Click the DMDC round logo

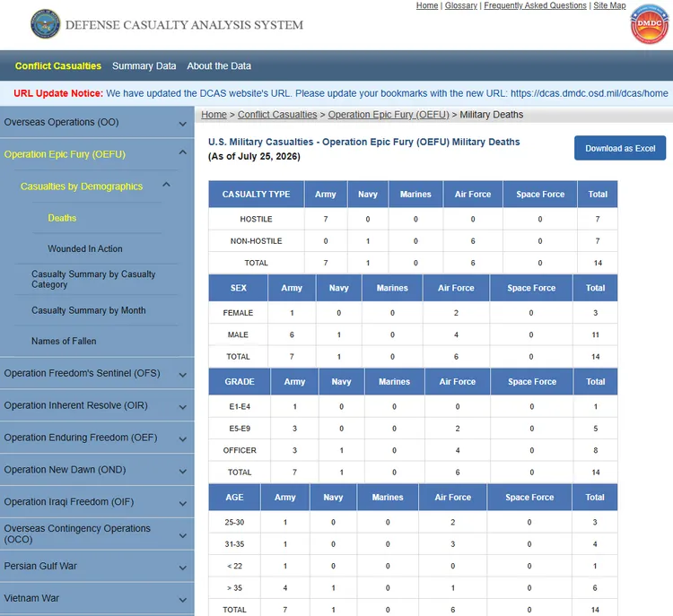[x=650, y=24]
